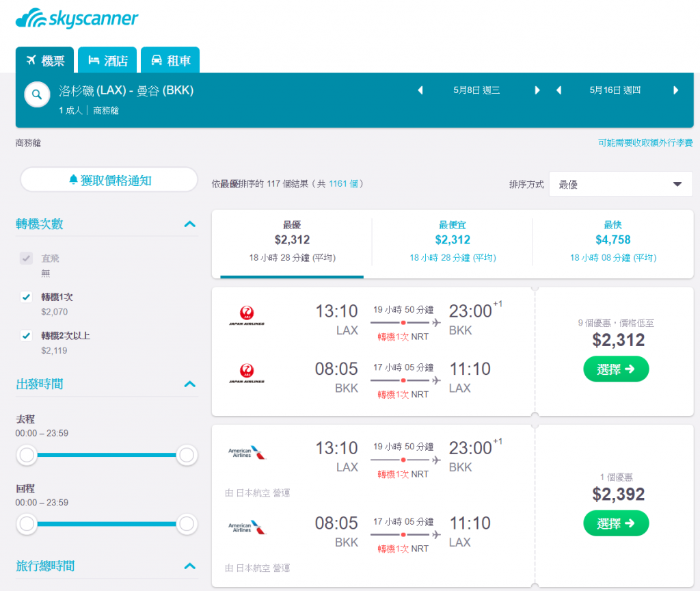Uncheck the 轉機1次 checkbox
Viewport: 700px width, 591px height.
(27, 297)
